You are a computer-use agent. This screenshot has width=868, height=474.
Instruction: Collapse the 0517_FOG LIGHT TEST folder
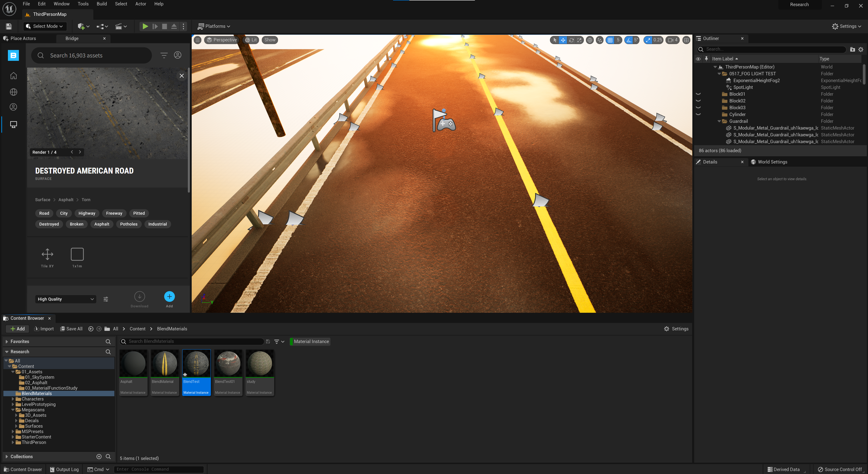tap(719, 74)
